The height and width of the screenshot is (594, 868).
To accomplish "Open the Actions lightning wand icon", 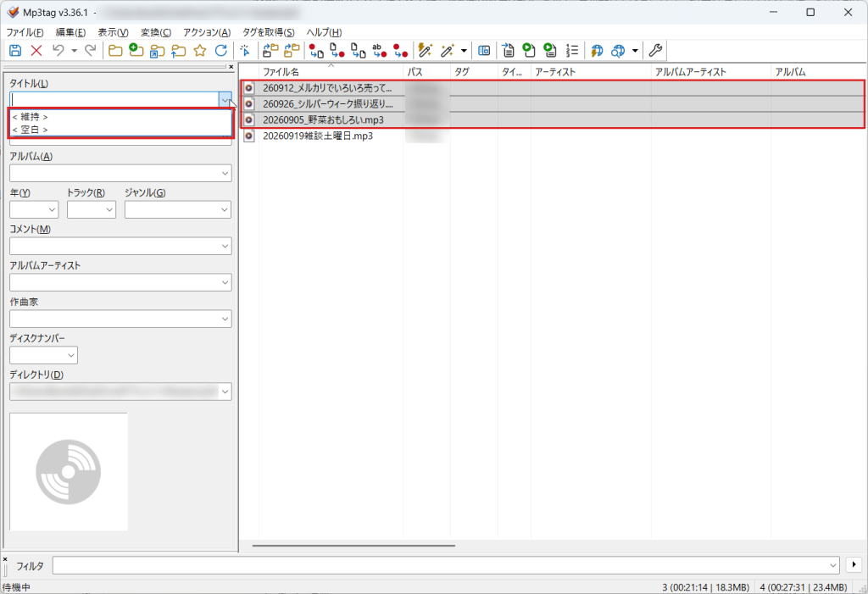I will (x=426, y=51).
